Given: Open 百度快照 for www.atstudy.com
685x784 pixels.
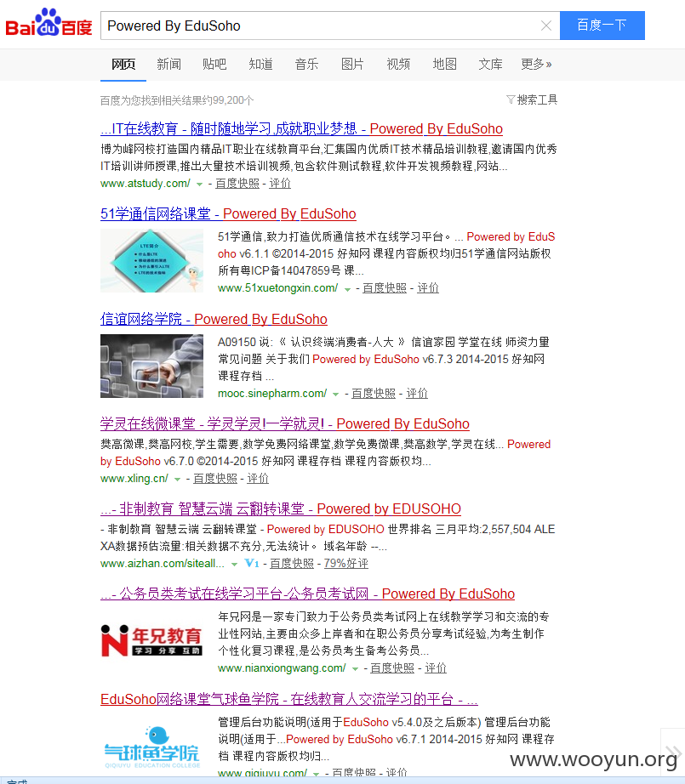Looking at the screenshot, I should click(x=237, y=184).
